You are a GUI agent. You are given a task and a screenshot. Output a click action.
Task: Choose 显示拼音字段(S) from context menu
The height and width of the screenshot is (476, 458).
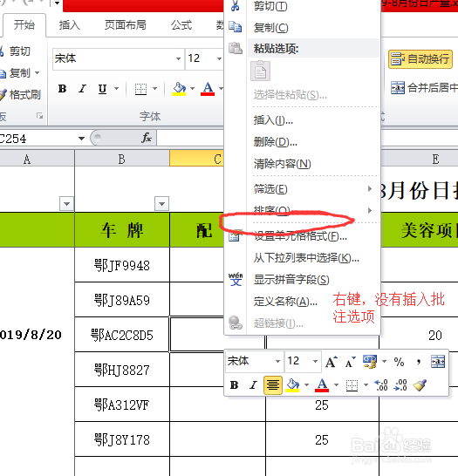[291, 280]
